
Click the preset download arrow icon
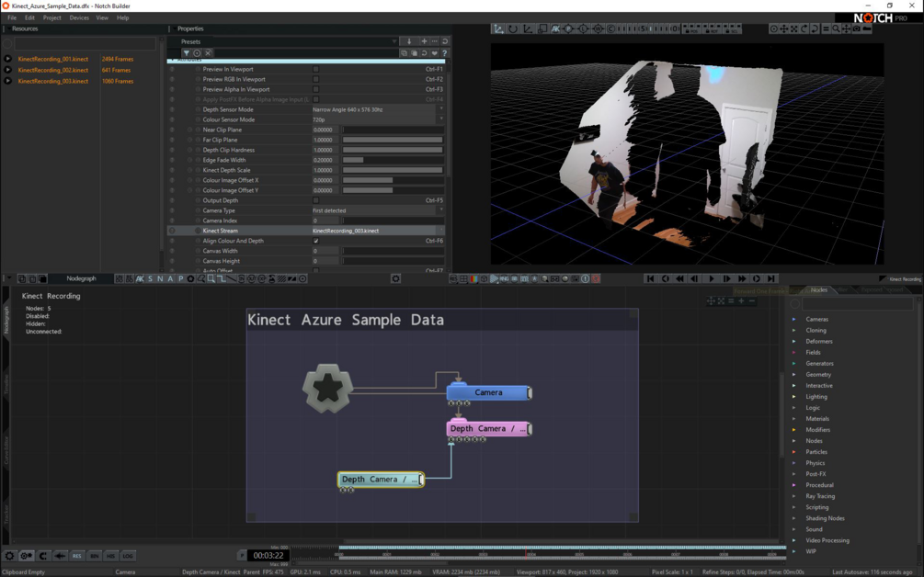[409, 41]
